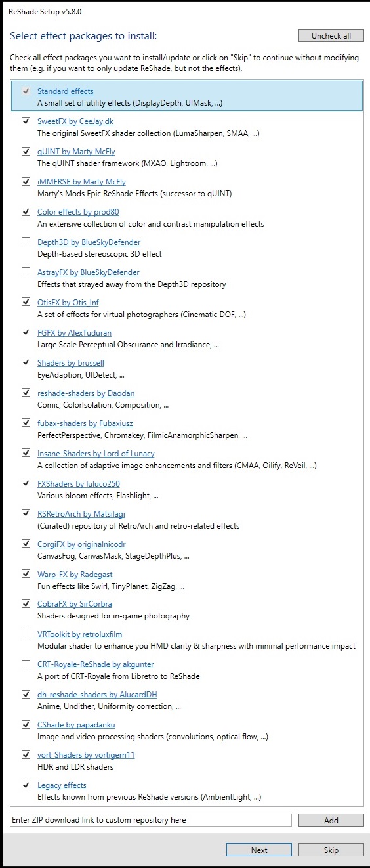Click the Uncheck all button
This screenshot has height=868, width=370.
tap(331, 35)
